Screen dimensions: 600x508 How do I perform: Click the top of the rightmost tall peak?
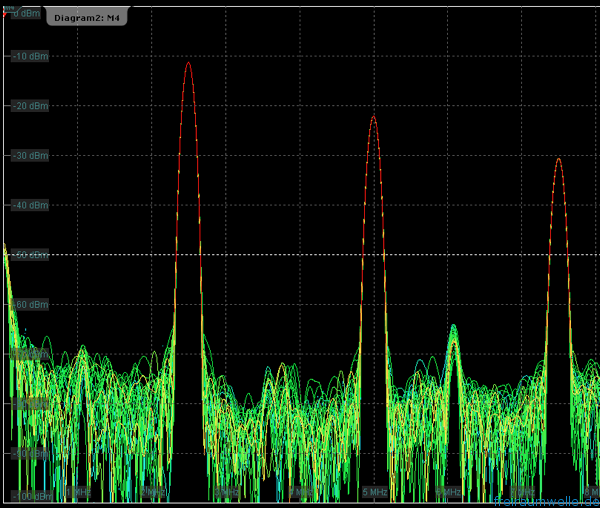[559, 159]
